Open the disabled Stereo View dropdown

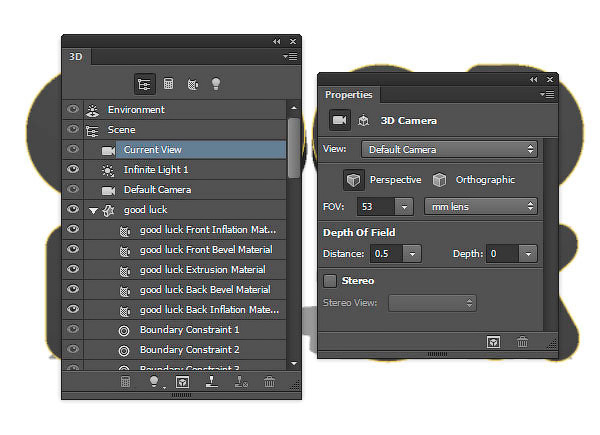pyautogui.click(x=432, y=303)
